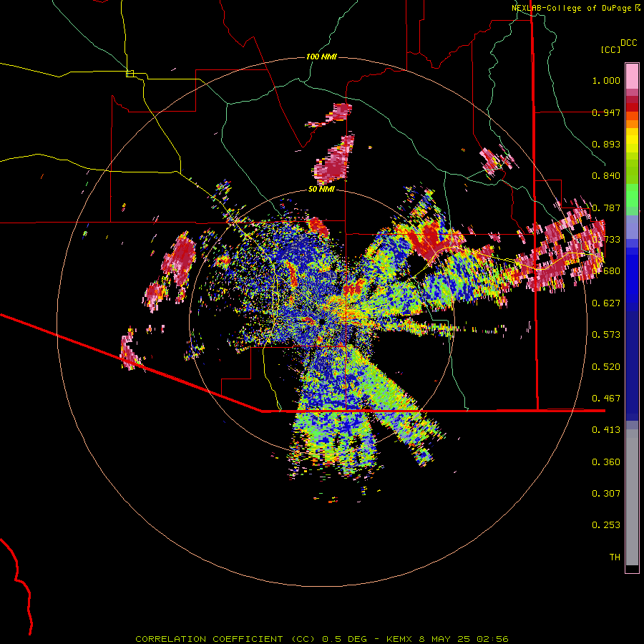644x644 pixels.
Task: Click the [CC] units label
Action: coord(610,49)
